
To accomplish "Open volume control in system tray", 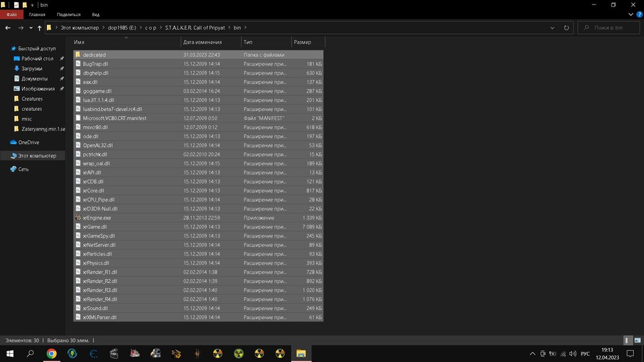I will [x=573, y=354].
